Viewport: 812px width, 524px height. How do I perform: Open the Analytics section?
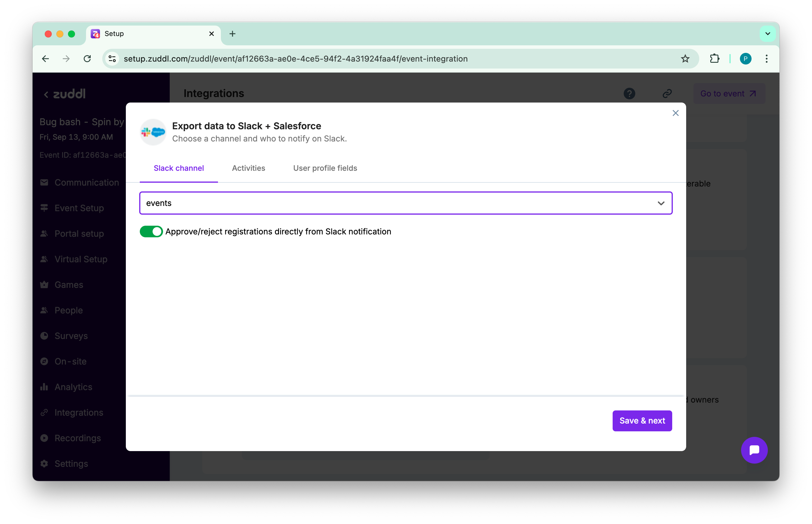pos(73,387)
